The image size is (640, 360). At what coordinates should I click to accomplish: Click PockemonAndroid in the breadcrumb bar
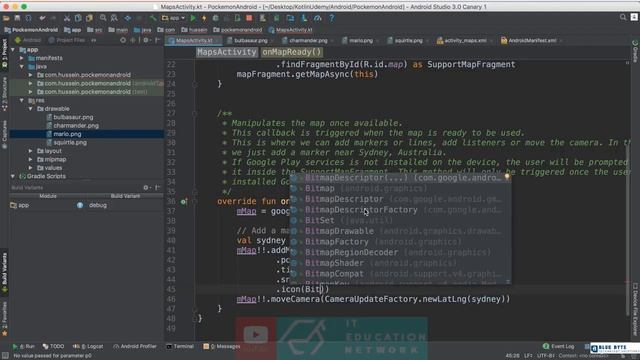(31, 30)
